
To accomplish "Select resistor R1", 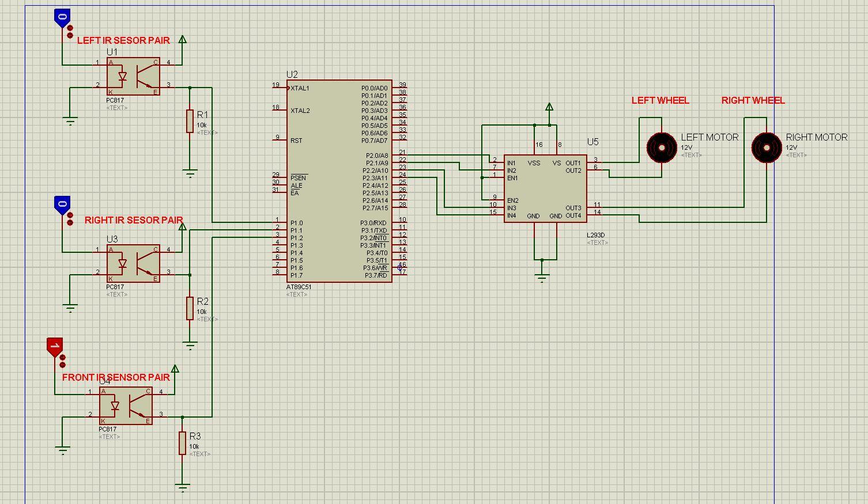I will click(190, 119).
